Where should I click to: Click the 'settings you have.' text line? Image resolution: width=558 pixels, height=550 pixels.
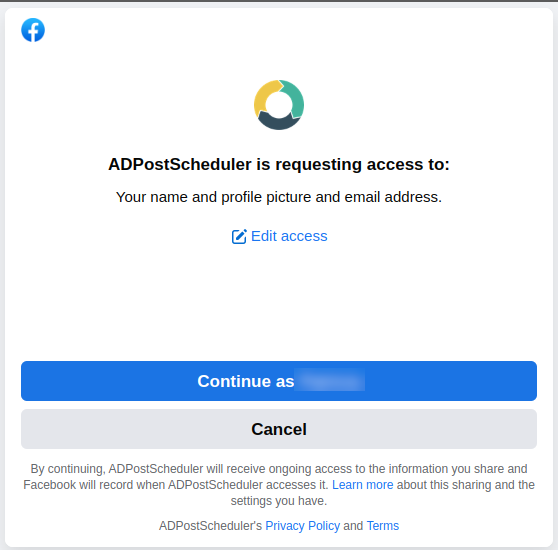tap(279, 501)
